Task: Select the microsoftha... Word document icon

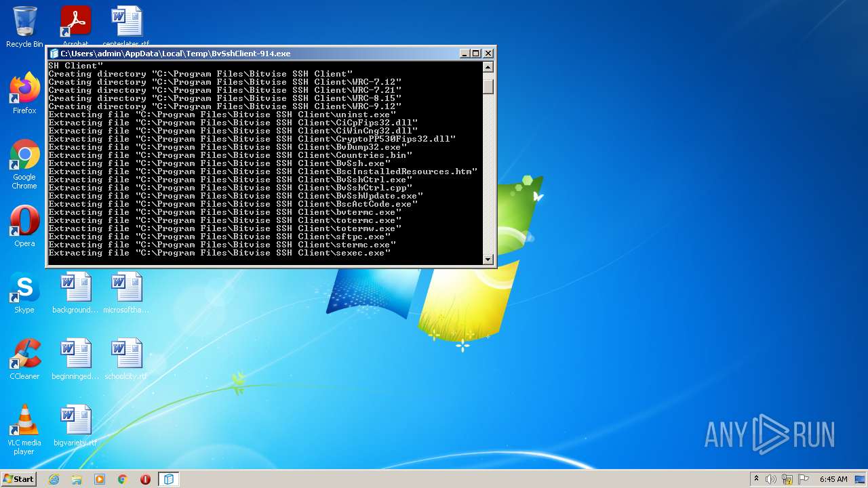Action: [x=126, y=292]
